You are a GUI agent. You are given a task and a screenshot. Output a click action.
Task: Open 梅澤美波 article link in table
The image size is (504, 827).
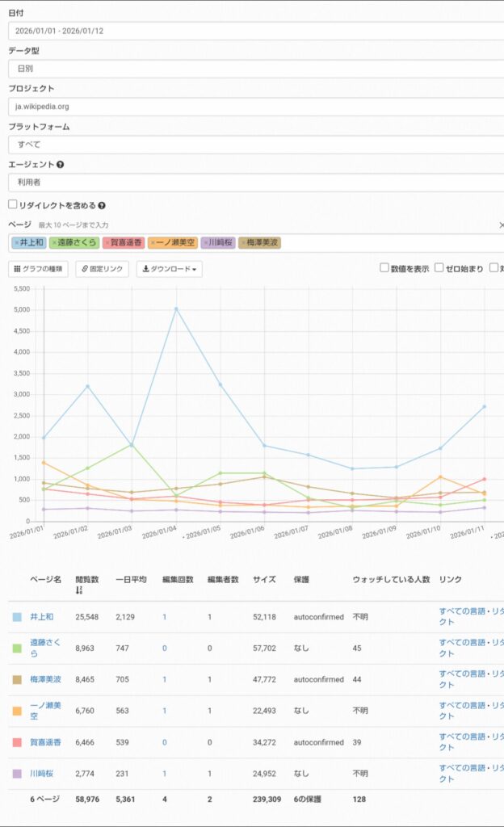click(x=45, y=679)
